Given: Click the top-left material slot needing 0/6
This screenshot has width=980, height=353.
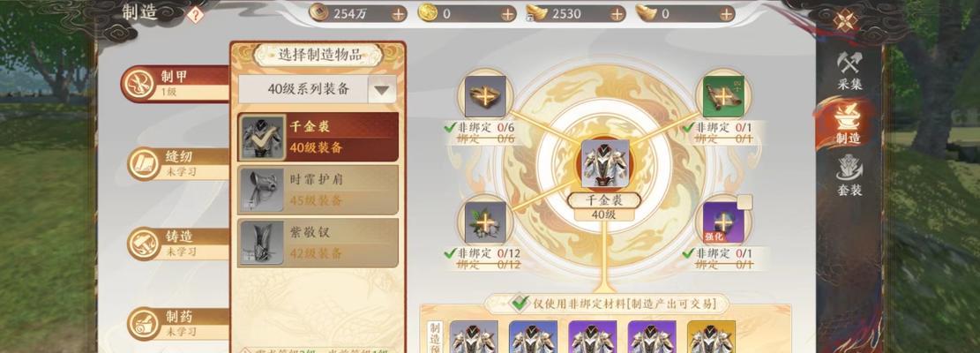Looking at the screenshot, I should coord(485,95).
